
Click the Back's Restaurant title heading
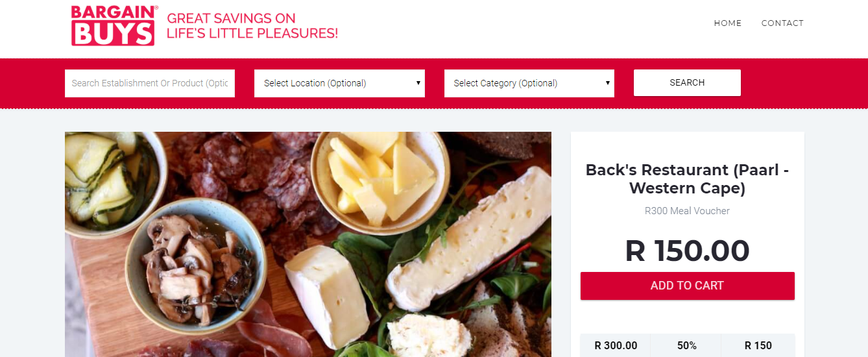click(x=687, y=179)
